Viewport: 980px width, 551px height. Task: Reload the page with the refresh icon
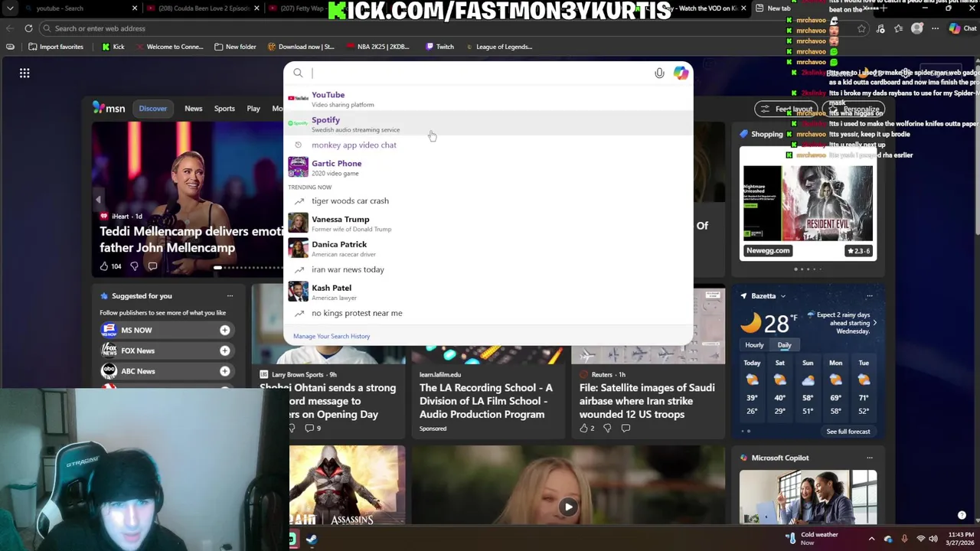point(28,28)
